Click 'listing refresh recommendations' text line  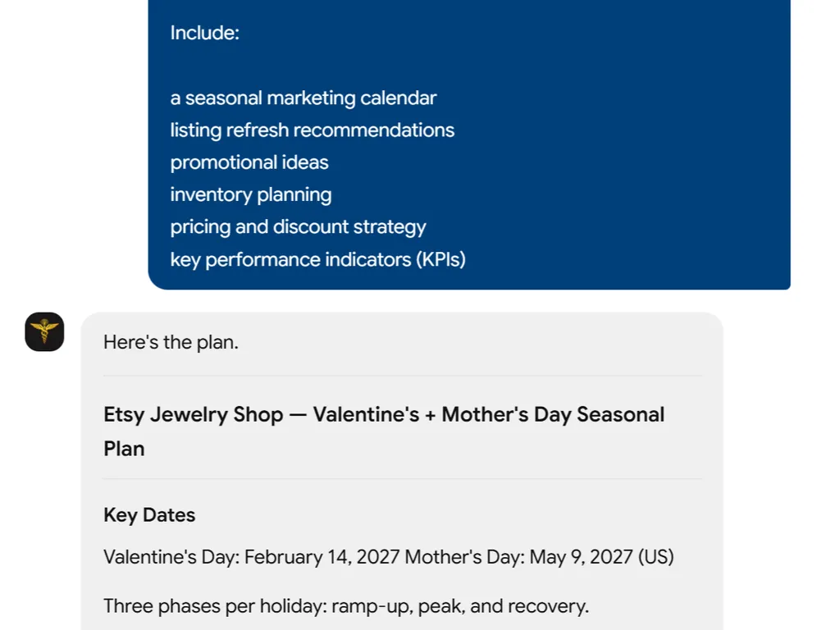click(x=313, y=130)
